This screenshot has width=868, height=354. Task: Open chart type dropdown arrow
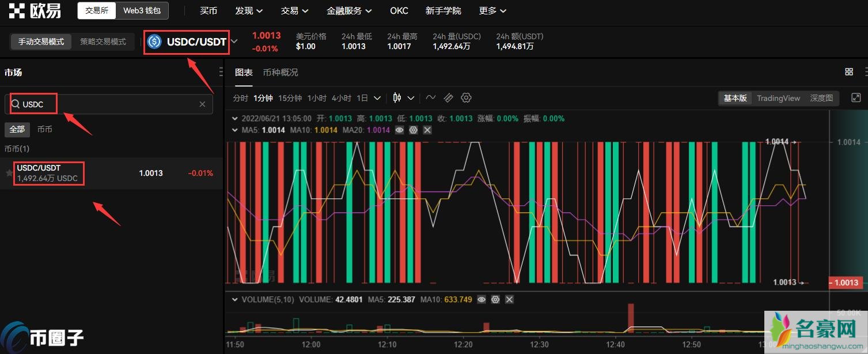[411, 98]
